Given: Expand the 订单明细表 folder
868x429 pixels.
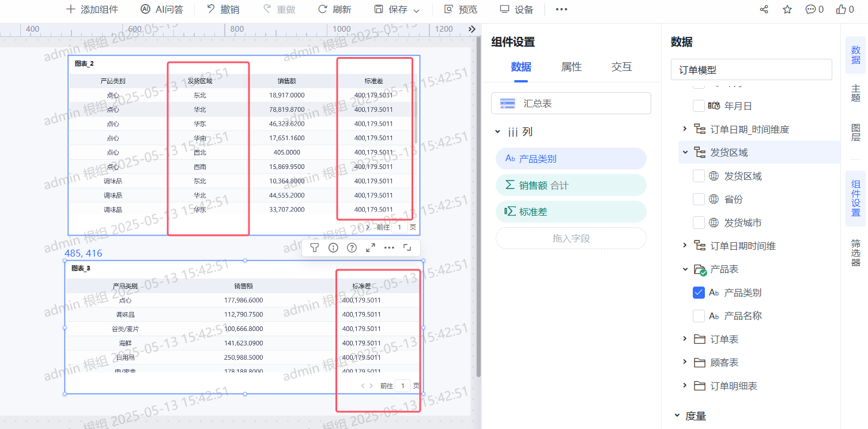Looking at the screenshot, I should click(685, 386).
